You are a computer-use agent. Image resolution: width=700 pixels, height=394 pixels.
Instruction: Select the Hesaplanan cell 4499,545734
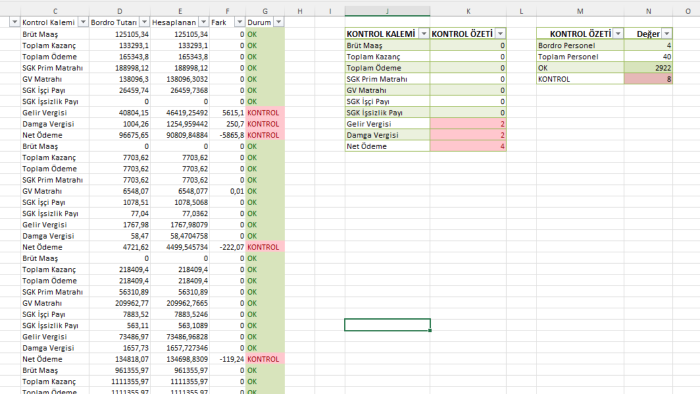click(180, 247)
